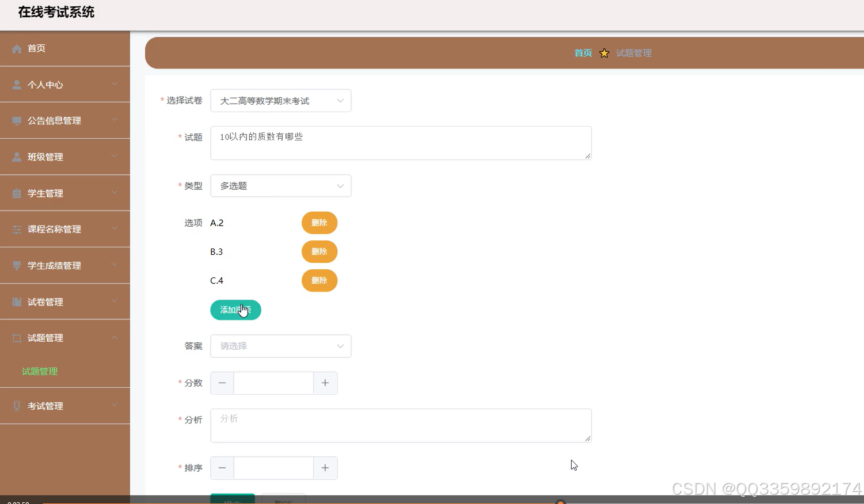Image resolution: width=864 pixels, height=504 pixels.
Task: Open the 选择试卷 dropdown
Action: 281,101
